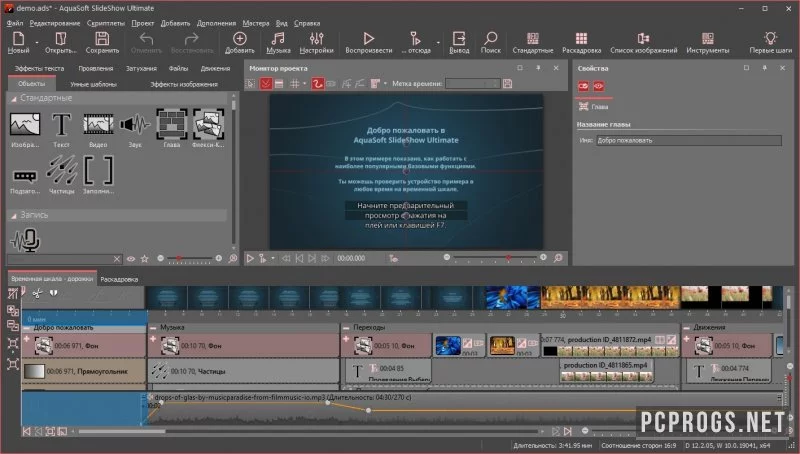Click play button below project monitor
The image size is (800, 454).
coord(250,259)
